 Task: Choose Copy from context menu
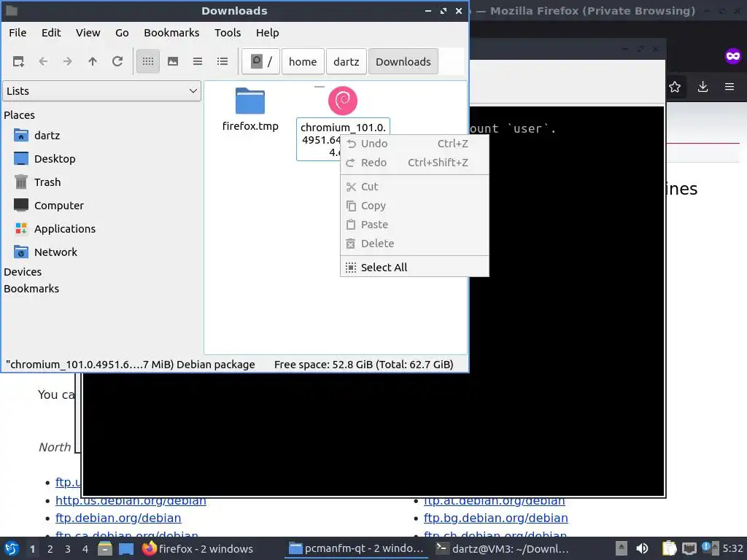pos(414,206)
